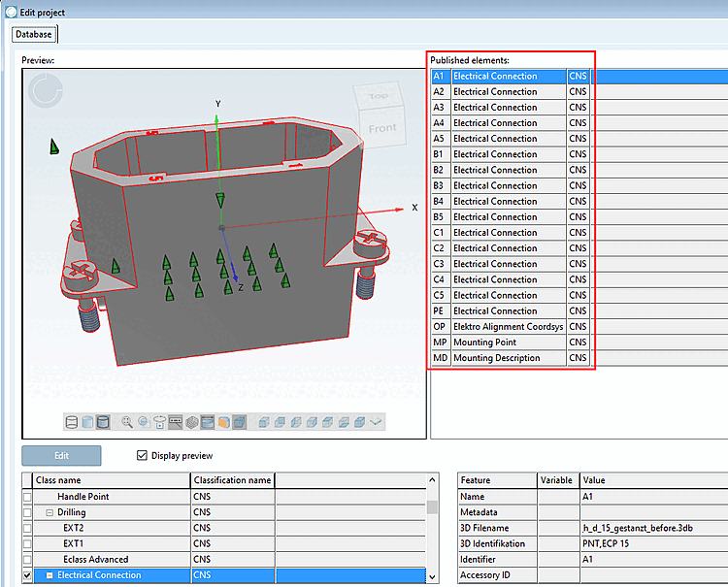
Task: Switch to the Database tab
Action: [x=34, y=35]
